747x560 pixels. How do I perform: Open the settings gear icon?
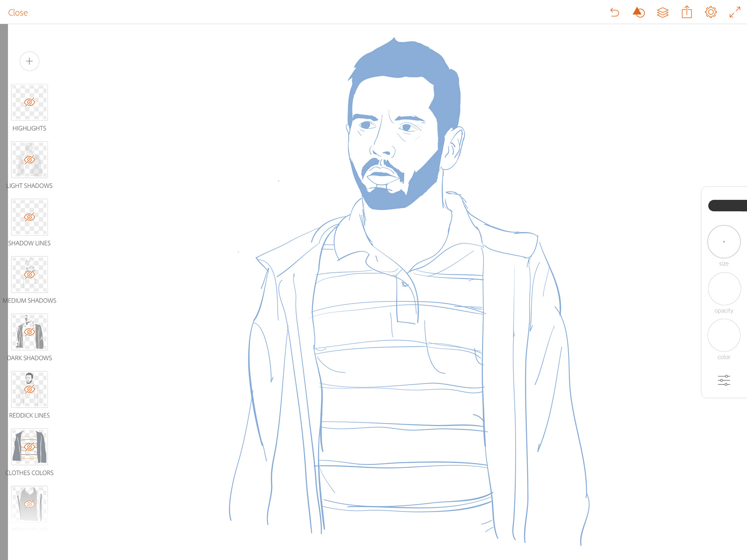pyautogui.click(x=710, y=12)
